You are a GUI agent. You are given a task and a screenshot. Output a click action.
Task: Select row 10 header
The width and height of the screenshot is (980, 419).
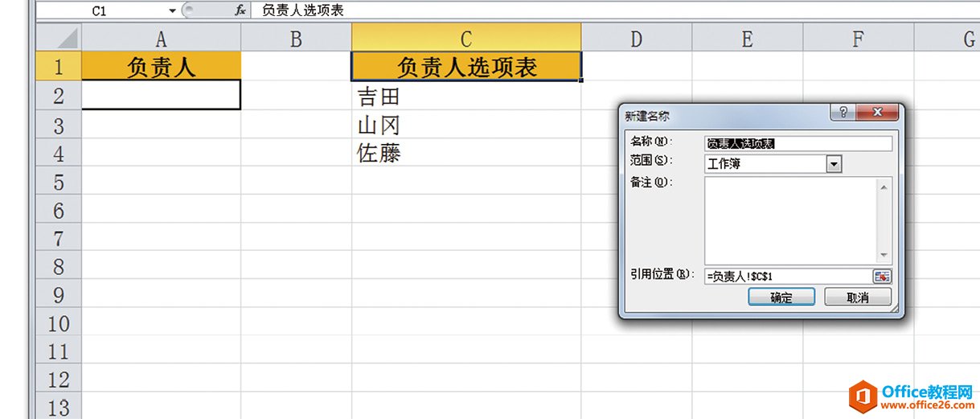(59, 321)
